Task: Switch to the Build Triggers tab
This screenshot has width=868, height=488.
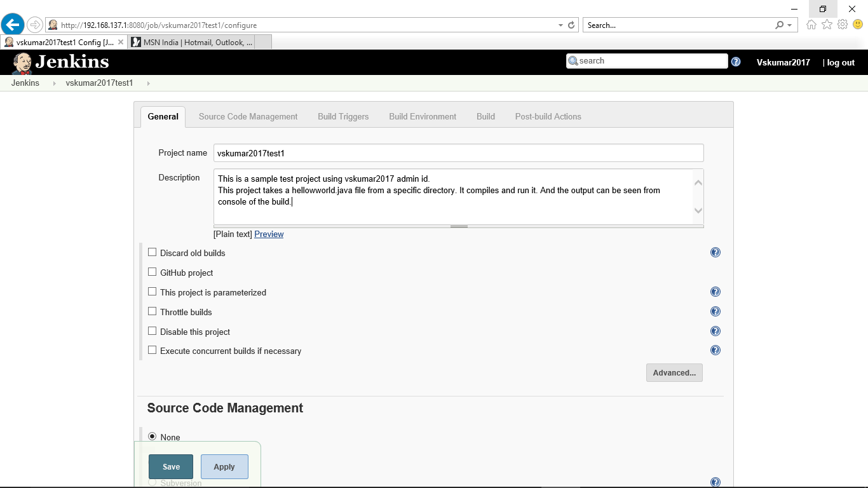Action: 343,116
